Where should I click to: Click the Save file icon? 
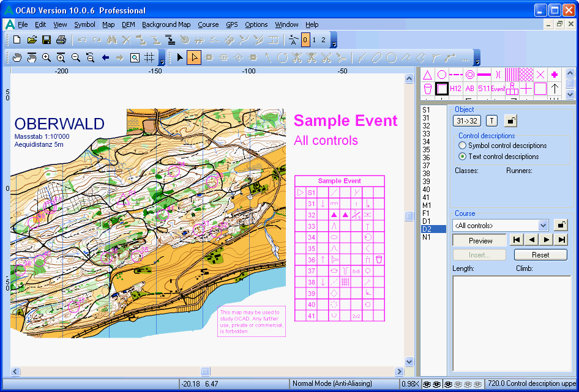point(47,40)
